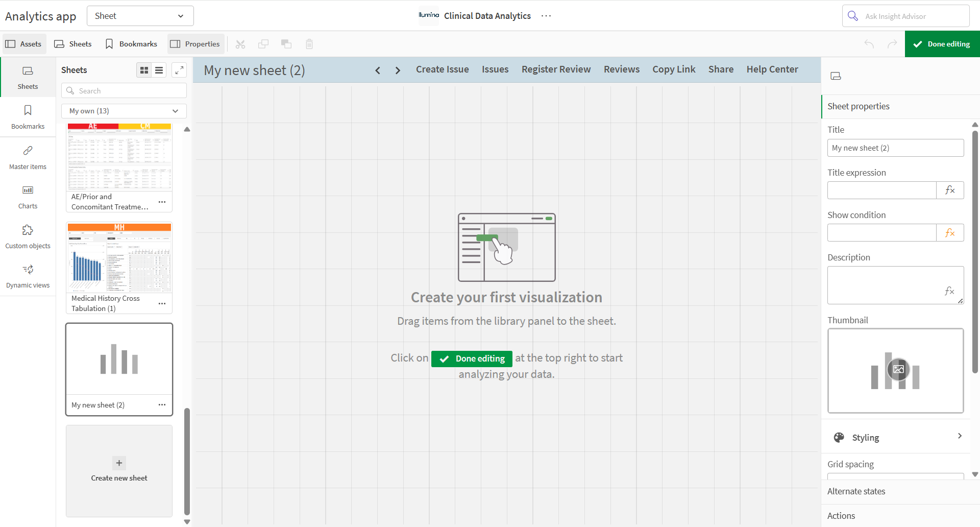Open Help Center
980x527 pixels.
[772, 69]
